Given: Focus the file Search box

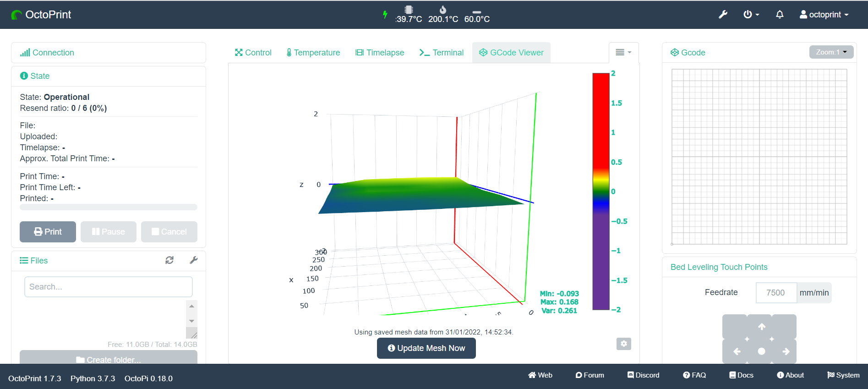Looking at the screenshot, I should 109,287.
